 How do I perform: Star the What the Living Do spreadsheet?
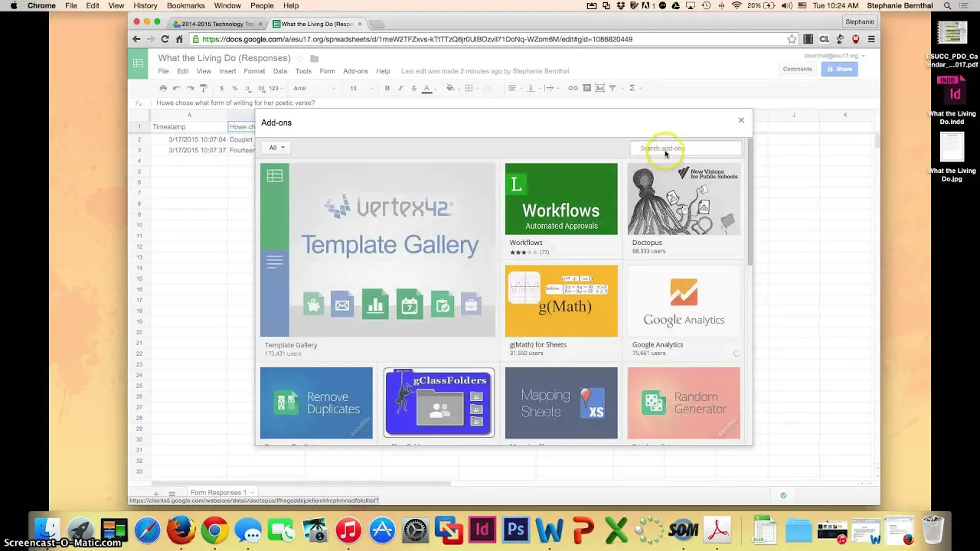click(300, 58)
